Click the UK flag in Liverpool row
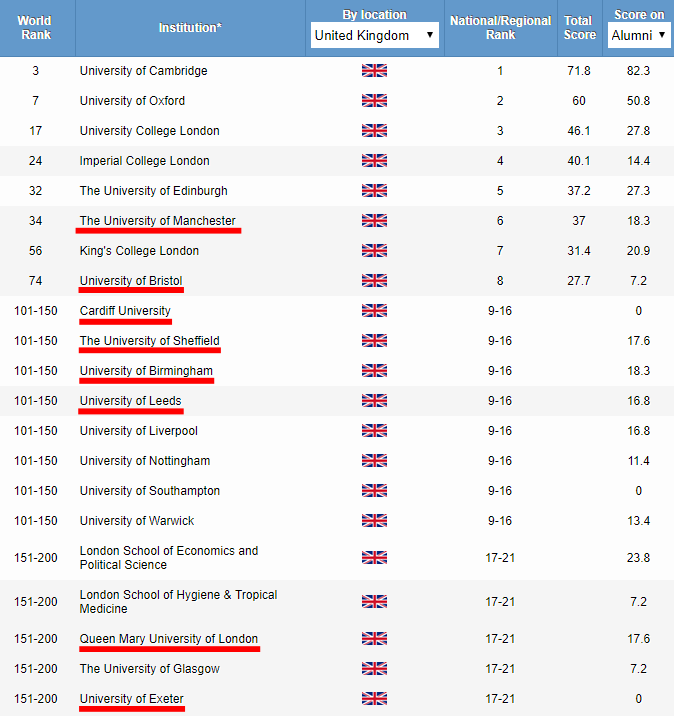Screen dimensions: 674x716 374,431
